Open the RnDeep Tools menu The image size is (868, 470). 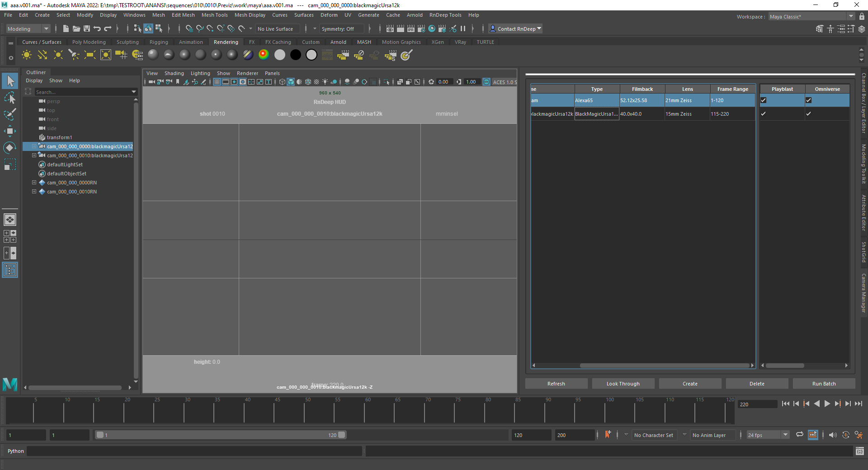(445, 15)
